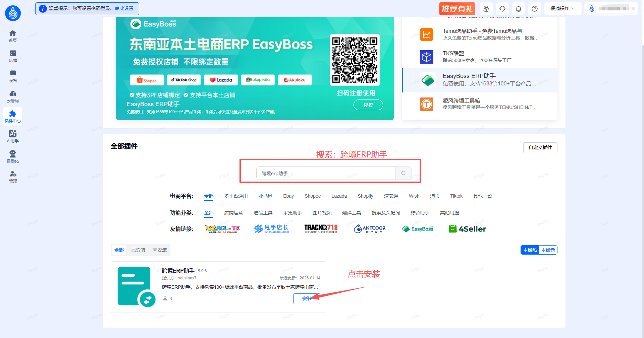Filter by 店铺运营 category
Viewport: 644px width, 338px height.
pos(233,213)
